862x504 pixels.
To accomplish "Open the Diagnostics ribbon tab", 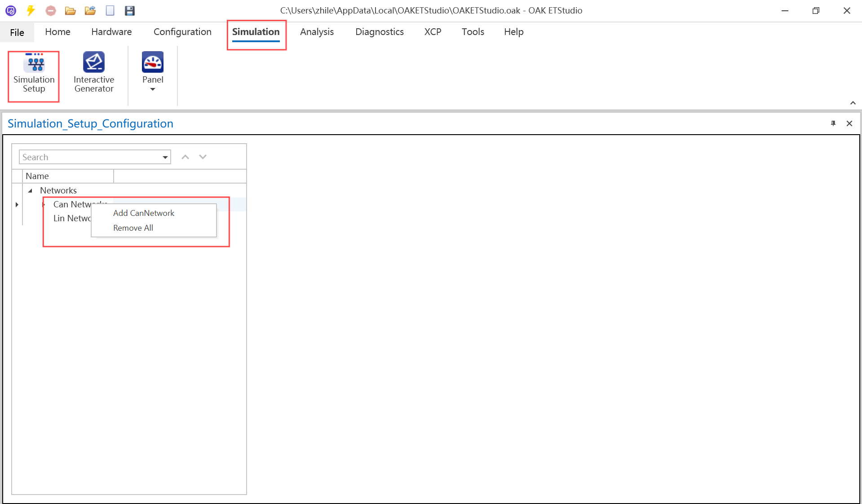I will pyautogui.click(x=379, y=32).
